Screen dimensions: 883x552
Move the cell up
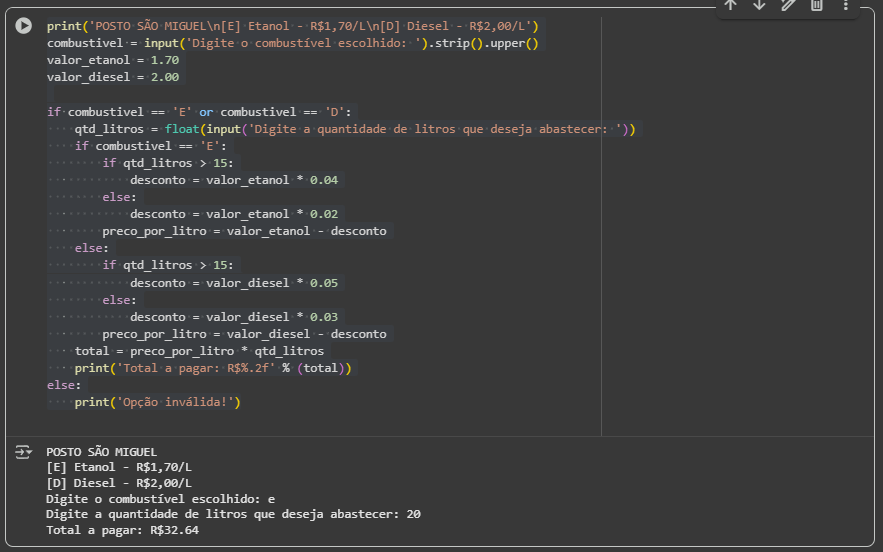coord(731,5)
